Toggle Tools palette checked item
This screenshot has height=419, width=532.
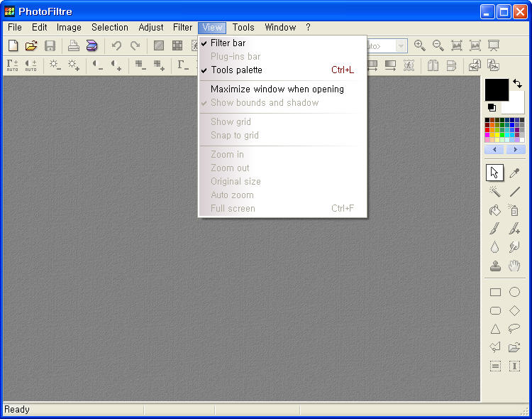(x=282, y=70)
